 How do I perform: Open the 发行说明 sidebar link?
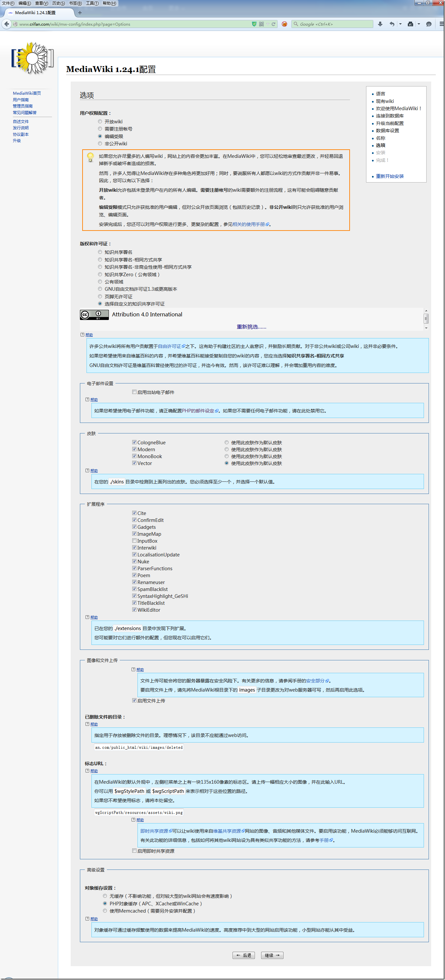pos(20,128)
